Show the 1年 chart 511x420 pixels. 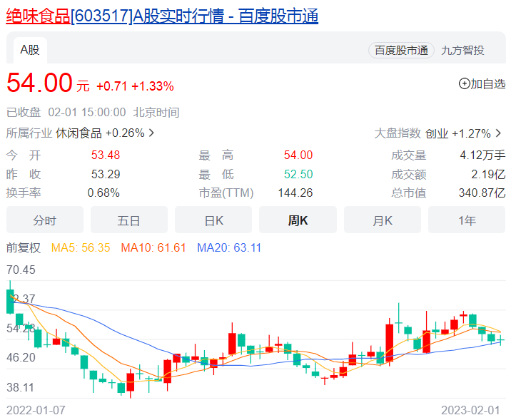[467, 220]
